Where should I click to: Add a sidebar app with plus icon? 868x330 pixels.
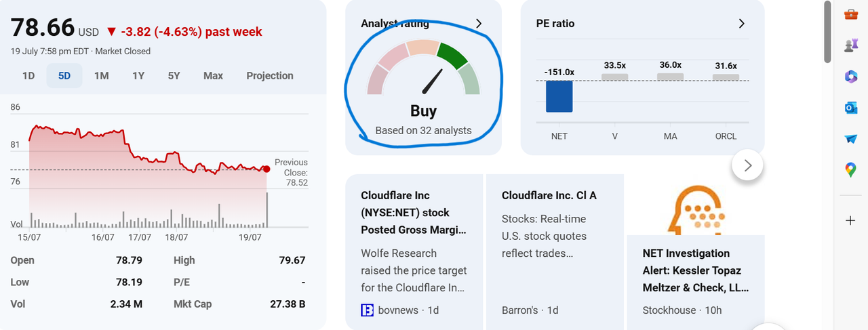(851, 220)
